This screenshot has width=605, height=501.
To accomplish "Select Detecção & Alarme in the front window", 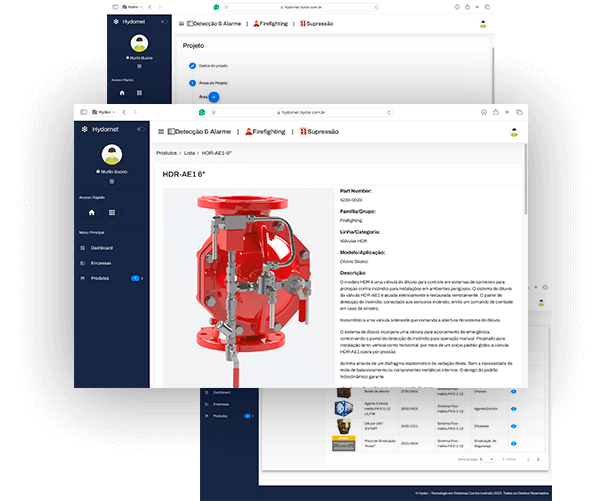I will coord(199,132).
